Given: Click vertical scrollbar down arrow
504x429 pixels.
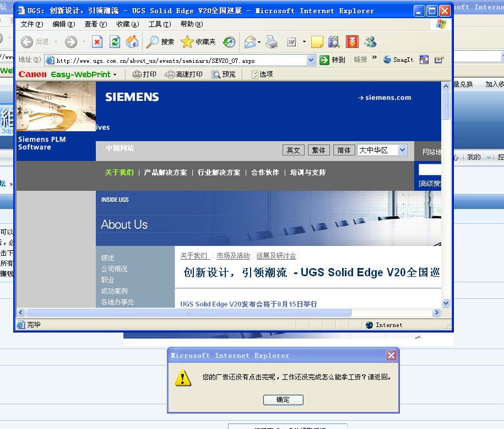Looking at the screenshot, I should pyautogui.click(x=446, y=303).
